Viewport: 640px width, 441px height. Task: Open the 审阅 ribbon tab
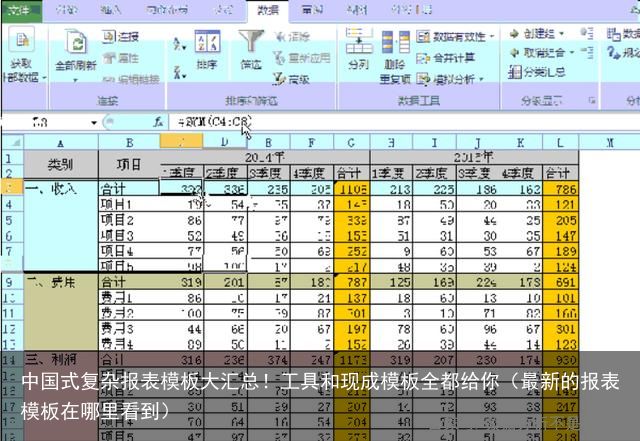click(312, 10)
